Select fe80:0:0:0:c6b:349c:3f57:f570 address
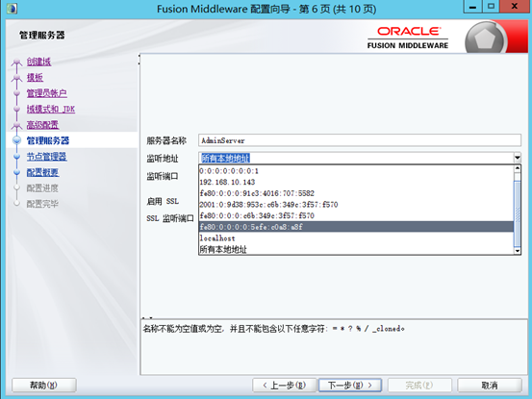 coord(356,215)
